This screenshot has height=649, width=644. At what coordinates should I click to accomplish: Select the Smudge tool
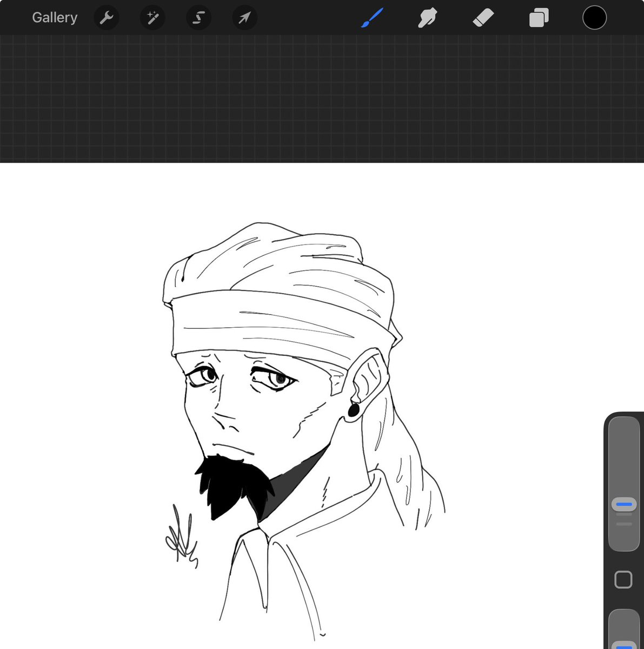pos(427,18)
